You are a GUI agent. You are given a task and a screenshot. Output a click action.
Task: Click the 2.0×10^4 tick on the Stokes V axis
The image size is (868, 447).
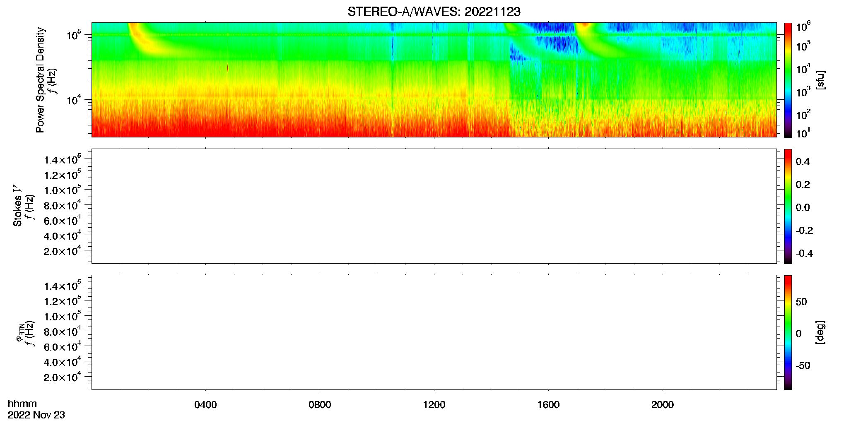click(63, 251)
